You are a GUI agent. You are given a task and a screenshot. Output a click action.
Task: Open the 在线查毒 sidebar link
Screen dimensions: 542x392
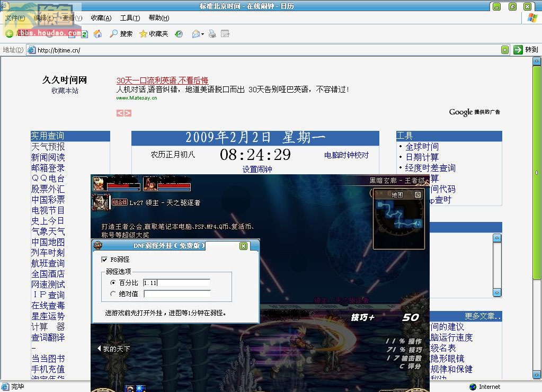coord(48,306)
